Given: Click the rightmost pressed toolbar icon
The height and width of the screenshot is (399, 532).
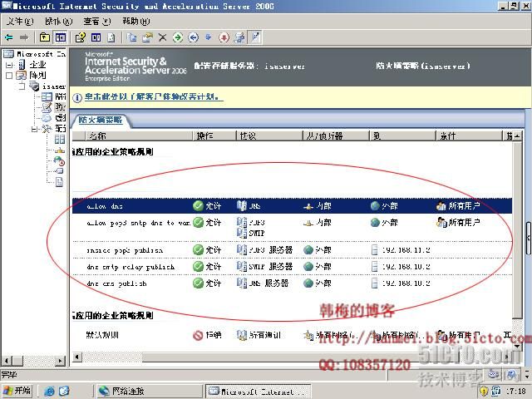Looking at the screenshot, I should tap(255, 37).
